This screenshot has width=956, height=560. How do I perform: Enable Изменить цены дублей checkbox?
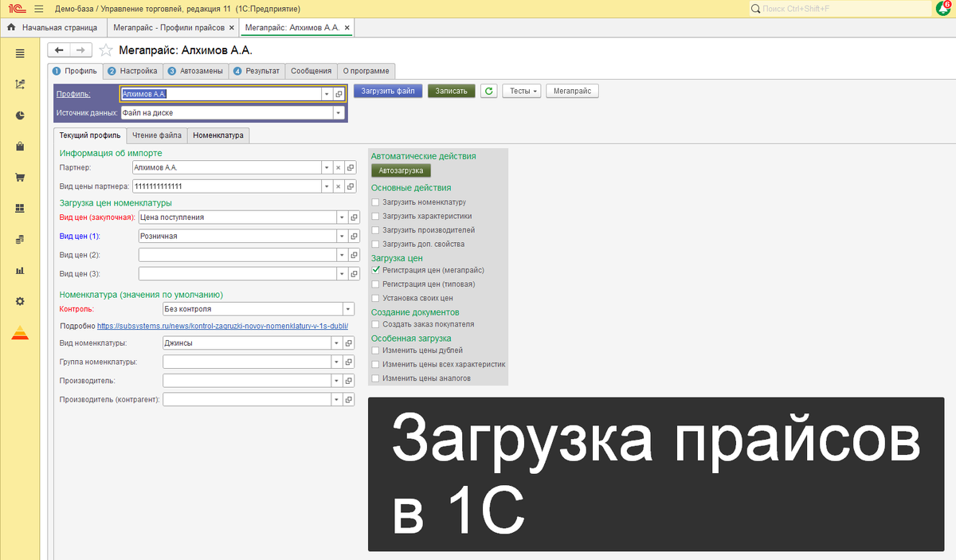click(376, 350)
